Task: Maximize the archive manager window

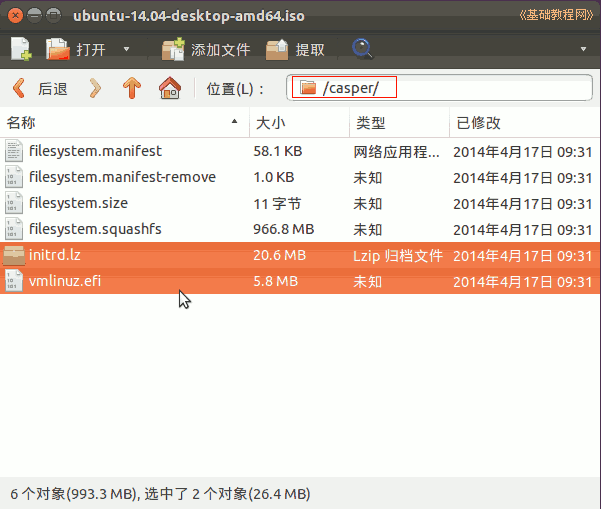Action: 53,16
